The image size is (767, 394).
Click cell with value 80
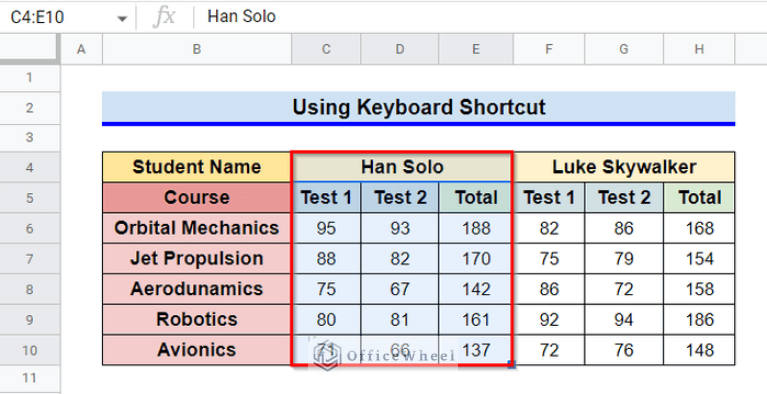(x=326, y=319)
